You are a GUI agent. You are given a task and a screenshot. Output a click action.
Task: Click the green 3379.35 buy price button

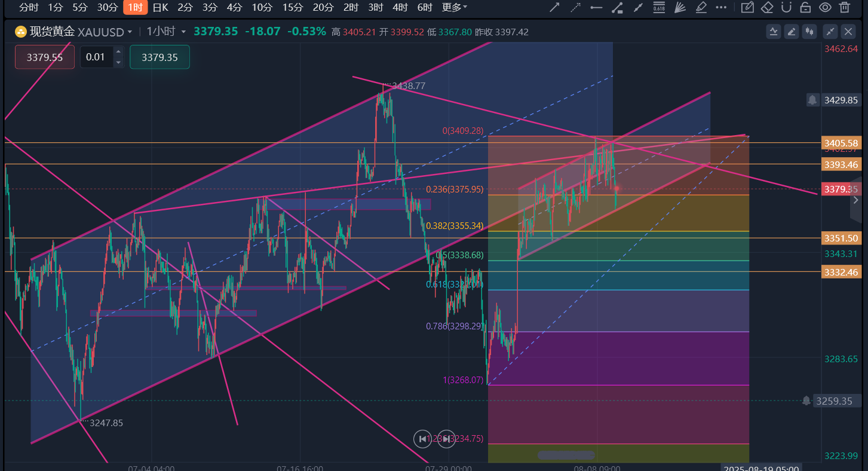tap(160, 57)
